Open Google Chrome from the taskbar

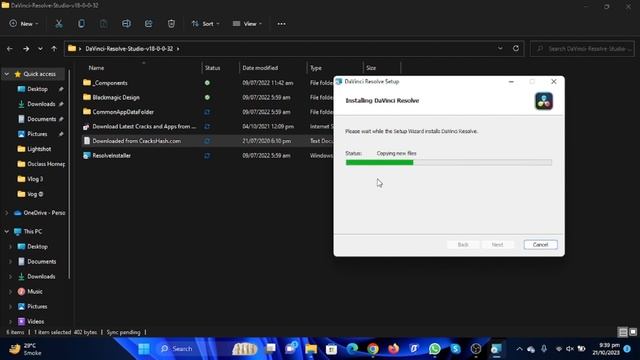pyautogui.click(x=373, y=349)
